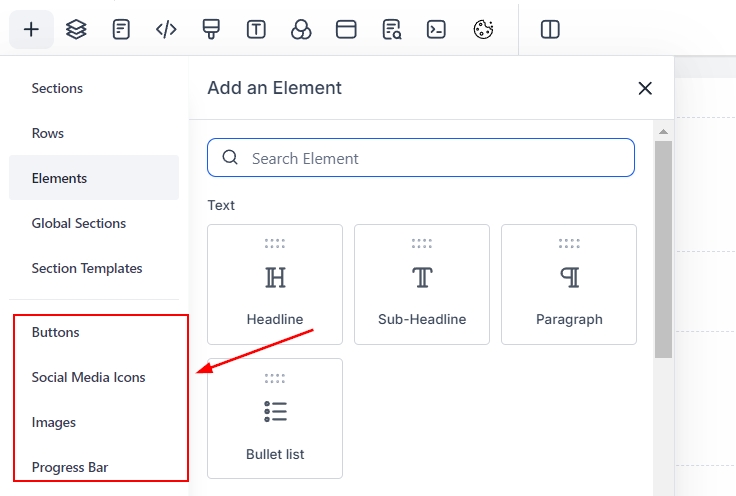Open the terminal prompt icon

436,29
